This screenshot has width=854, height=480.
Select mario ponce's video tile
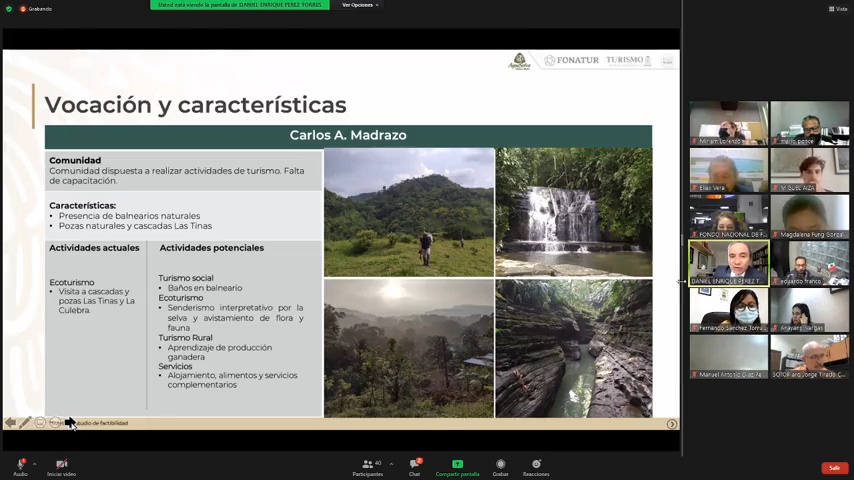coord(809,123)
